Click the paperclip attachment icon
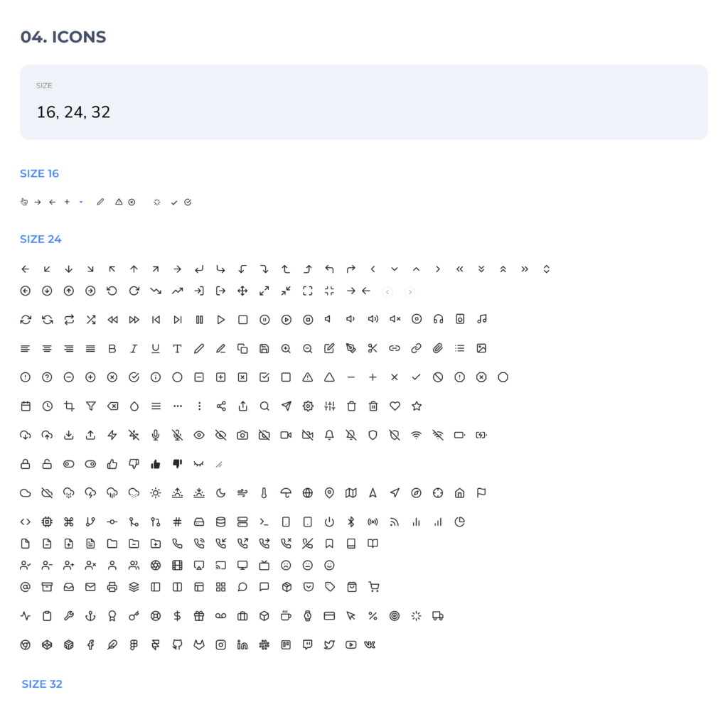 pos(438,348)
